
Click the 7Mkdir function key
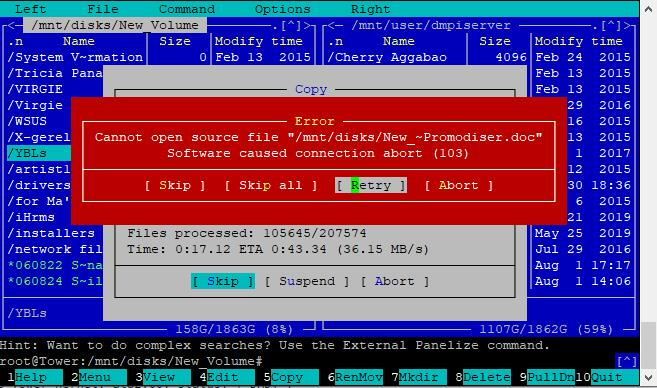coord(419,377)
